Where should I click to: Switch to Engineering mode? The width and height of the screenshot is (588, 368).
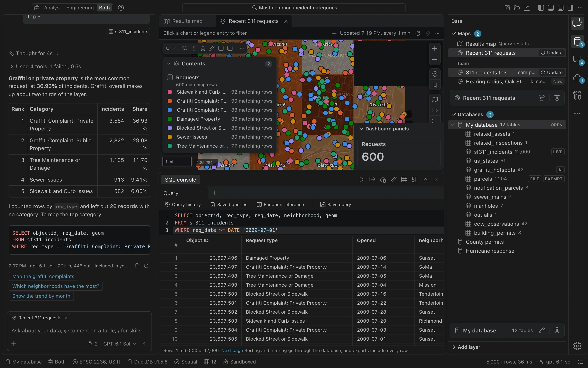click(80, 8)
